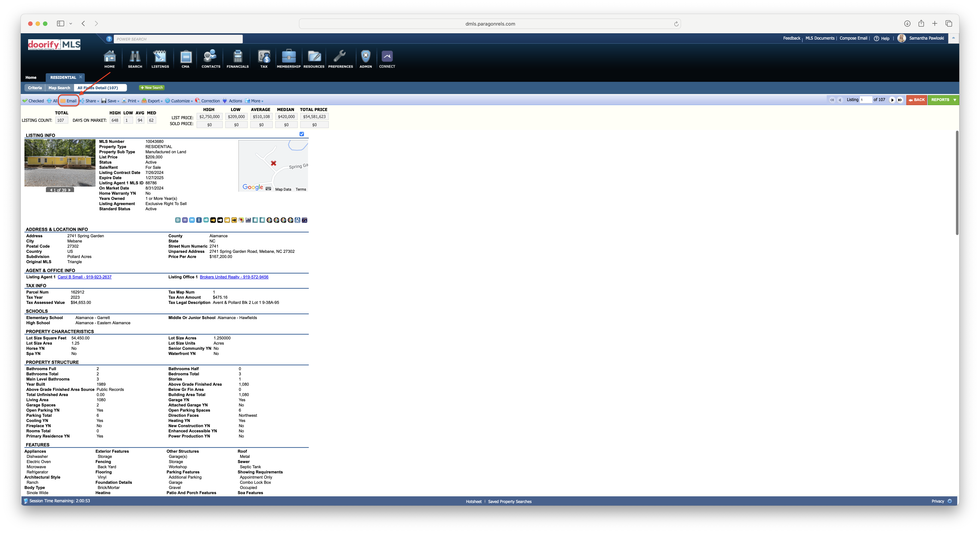Click the dark blue I listing icon
Image resolution: width=980 pixels, height=533 pixels.
(199, 220)
